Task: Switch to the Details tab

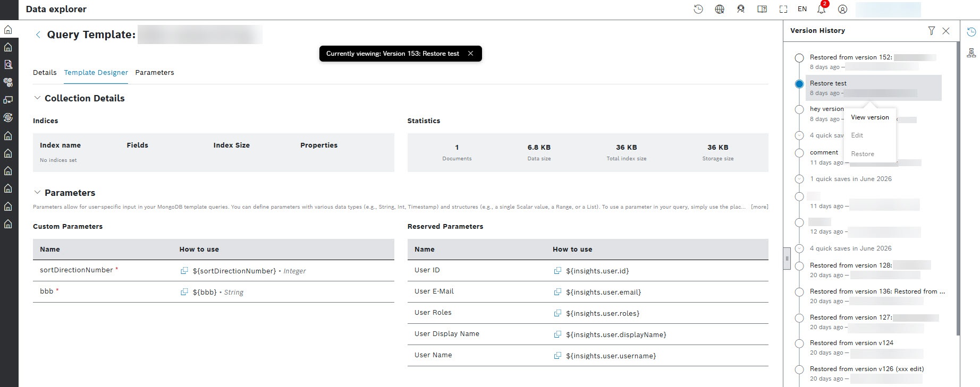Action: pyautogui.click(x=45, y=73)
